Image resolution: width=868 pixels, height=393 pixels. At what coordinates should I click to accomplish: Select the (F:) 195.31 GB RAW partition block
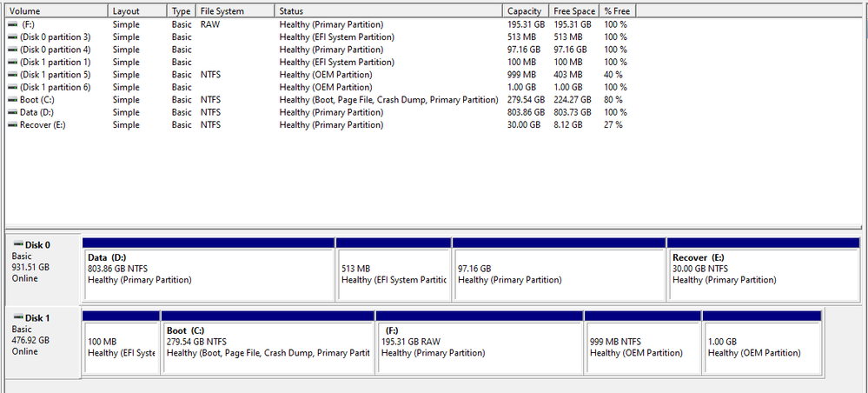[x=480, y=346]
